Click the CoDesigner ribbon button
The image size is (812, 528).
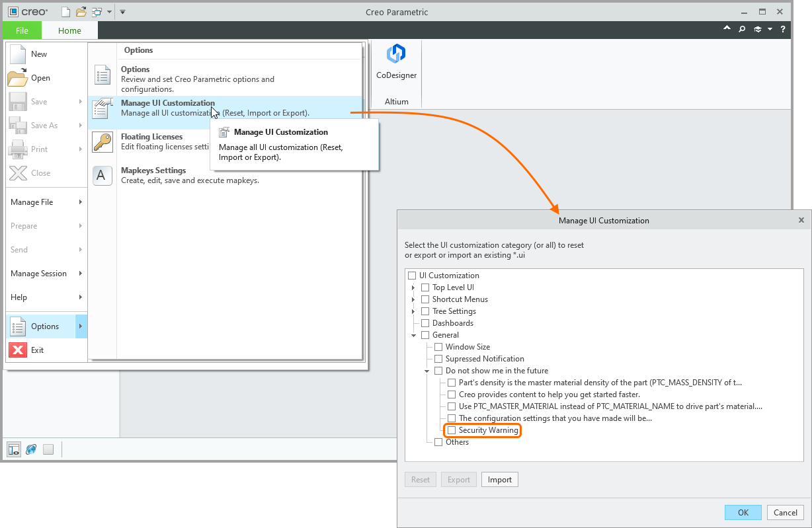coord(397,63)
